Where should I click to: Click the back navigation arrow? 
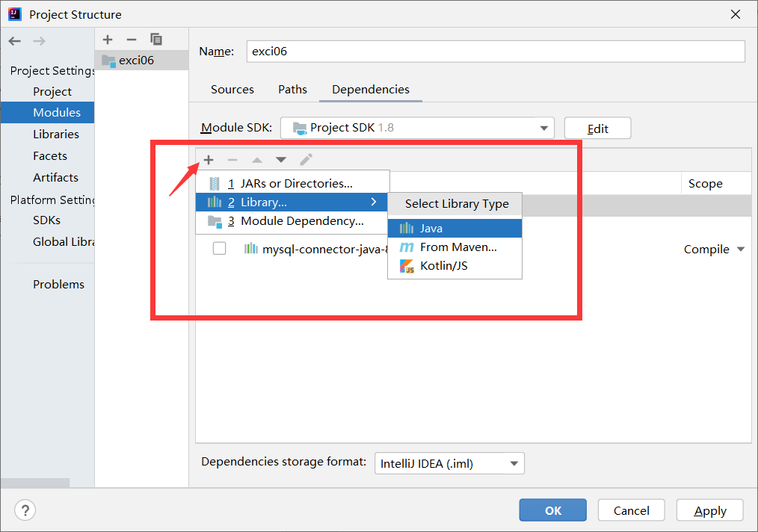point(14,41)
